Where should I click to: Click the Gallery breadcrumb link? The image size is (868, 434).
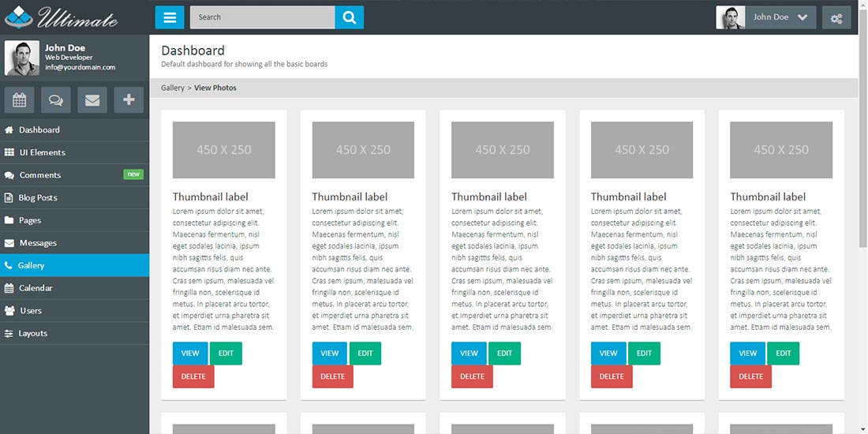click(x=172, y=88)
